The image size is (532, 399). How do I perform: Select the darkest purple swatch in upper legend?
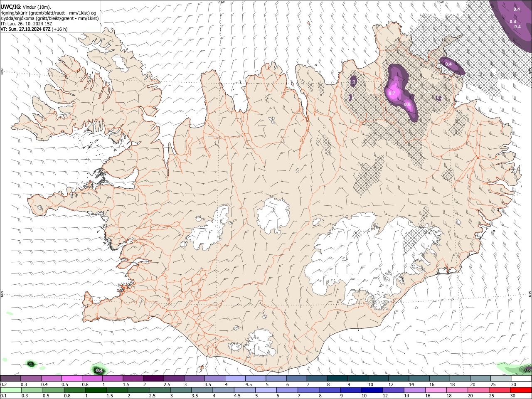point(153,378)
